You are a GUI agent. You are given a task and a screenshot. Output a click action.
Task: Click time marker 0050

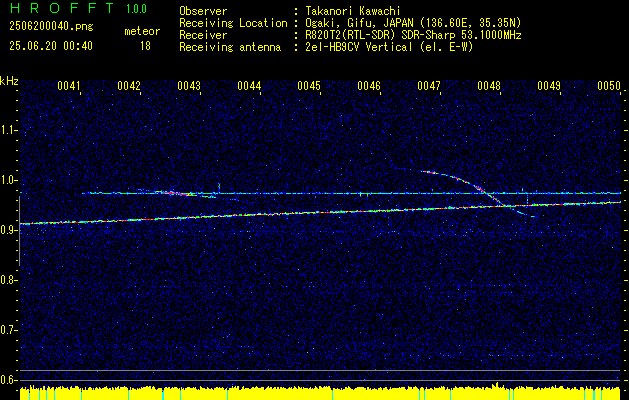[x=609, y=86]
